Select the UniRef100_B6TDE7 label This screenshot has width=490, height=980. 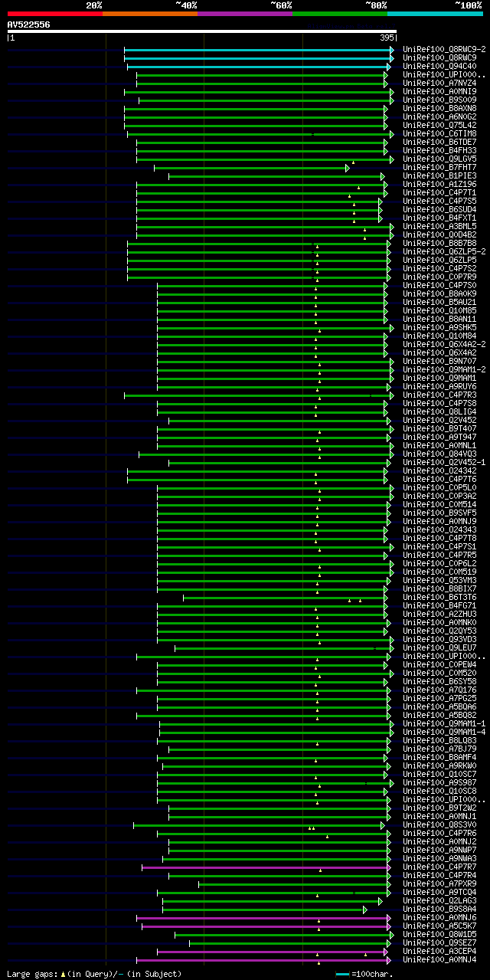(440, 142)
